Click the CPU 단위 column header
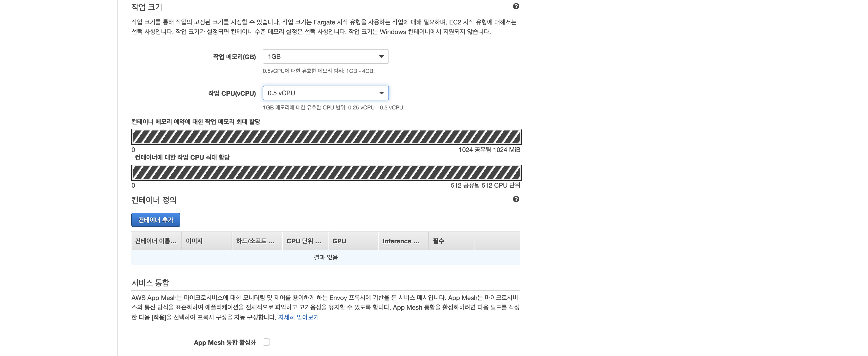868x356 pixels. click(305, 241)
